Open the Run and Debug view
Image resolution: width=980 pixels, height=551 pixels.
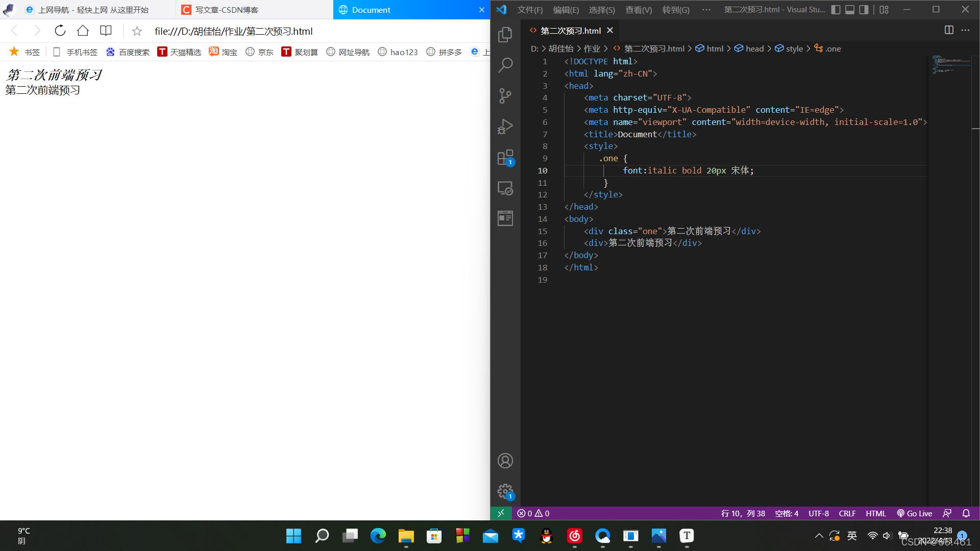pyautogui.click(x=505, y=127)
